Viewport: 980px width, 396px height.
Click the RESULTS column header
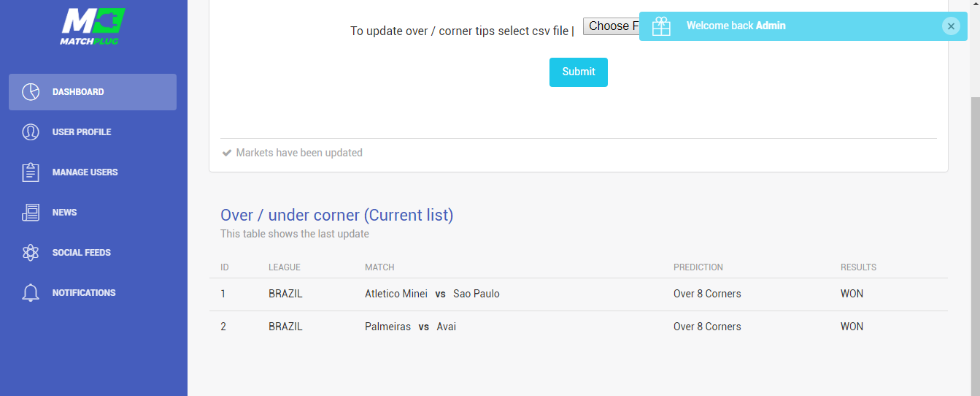[x=858, y=267]
